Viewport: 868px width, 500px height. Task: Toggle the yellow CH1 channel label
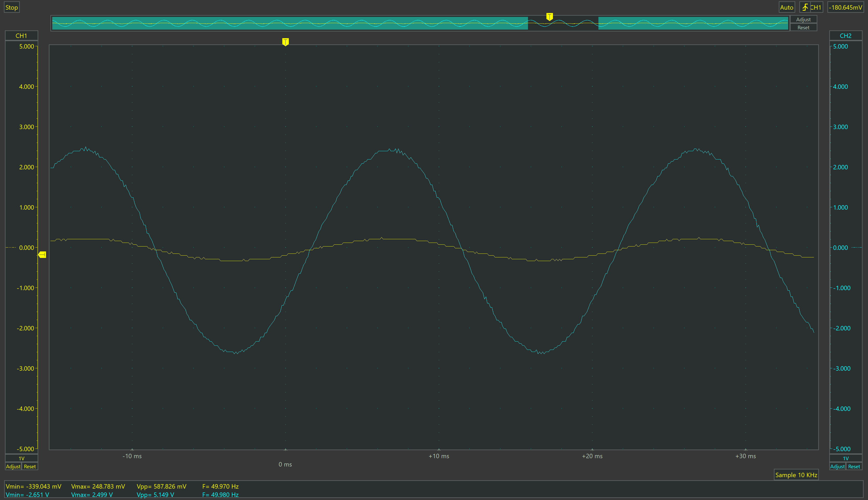(x=21, y=36)
